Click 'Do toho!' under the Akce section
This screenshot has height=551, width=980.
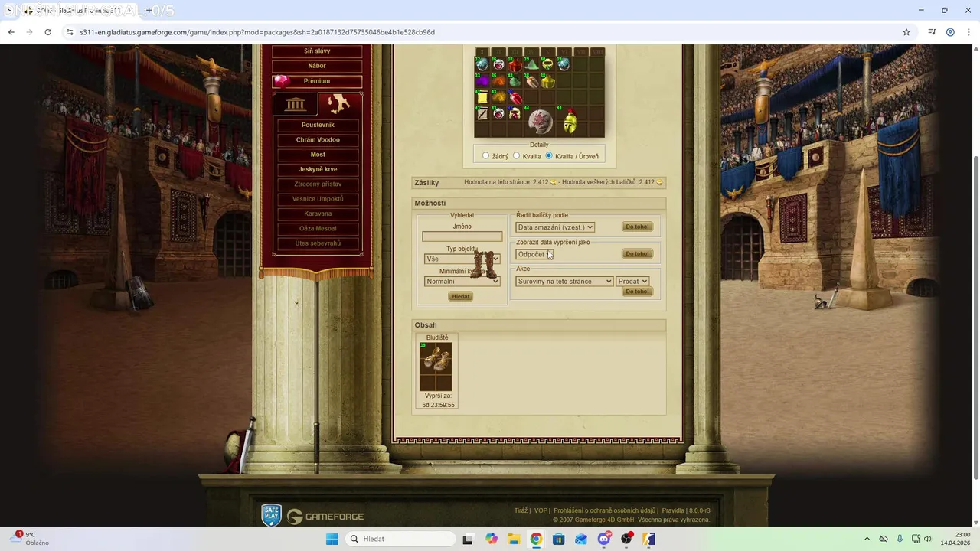[x=637, y=292]
